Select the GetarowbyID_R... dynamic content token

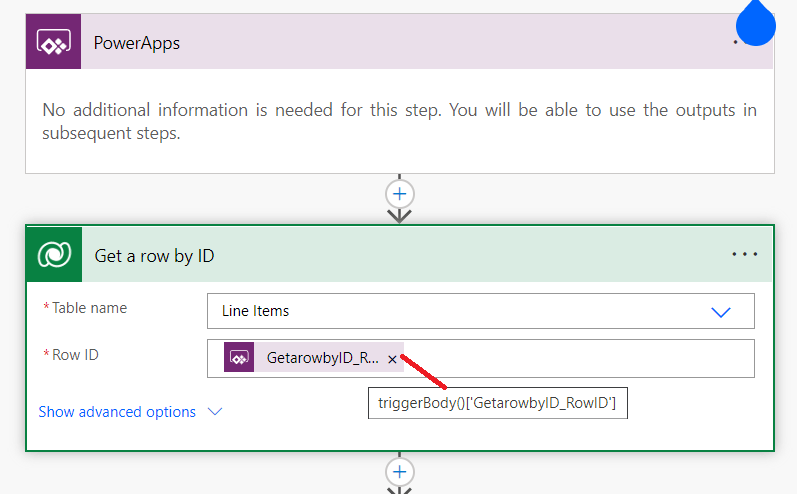322,358
